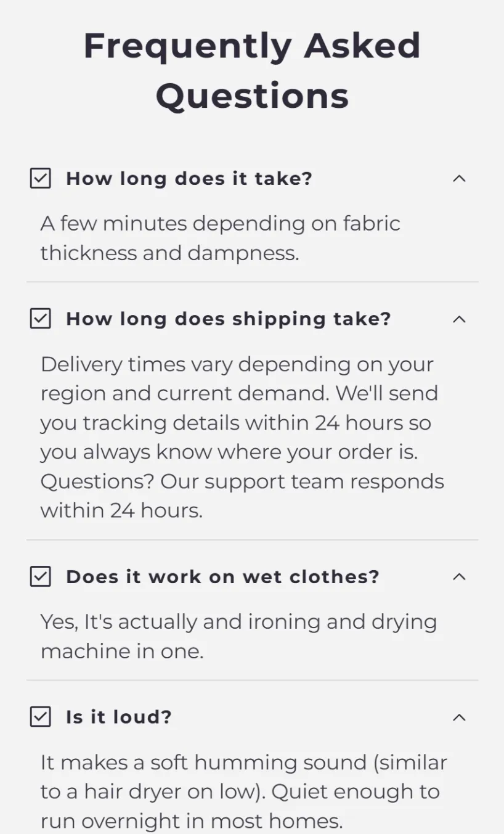Screen dimensions: 504x834
Task: Click checkmark icon beside wet clothes question
Action: tap(41, 576)
